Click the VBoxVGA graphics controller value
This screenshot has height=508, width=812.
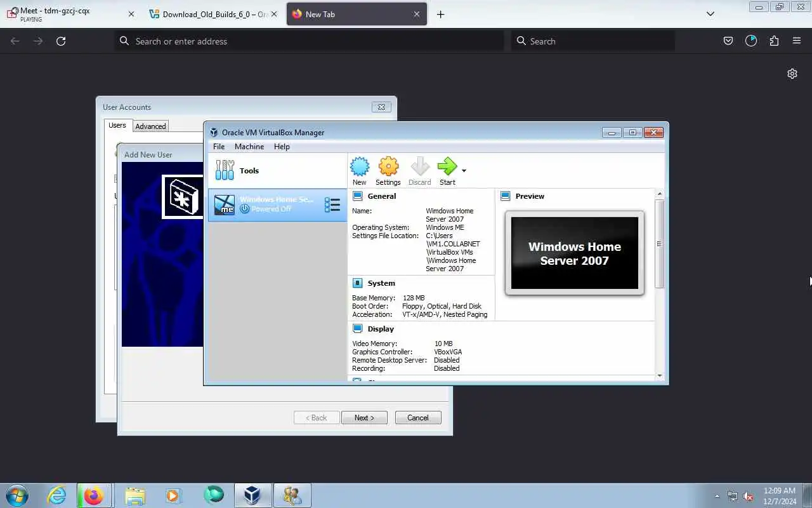[448, 352]
